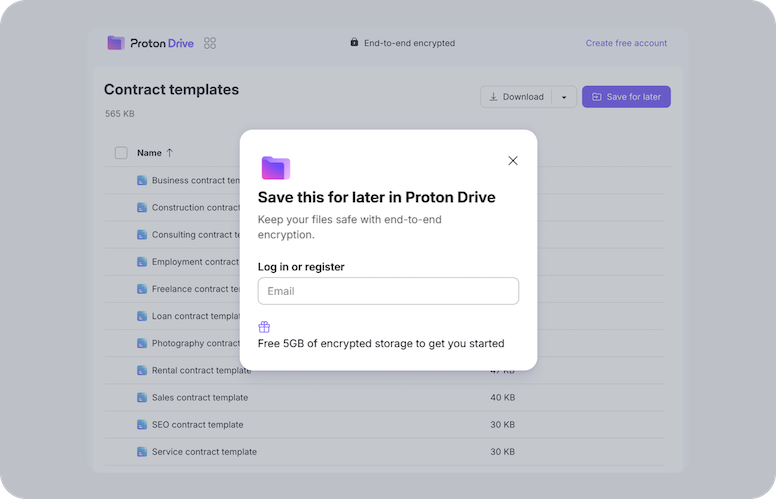
Task: Toggle the select all files checkbox
Action: (121, 153)
